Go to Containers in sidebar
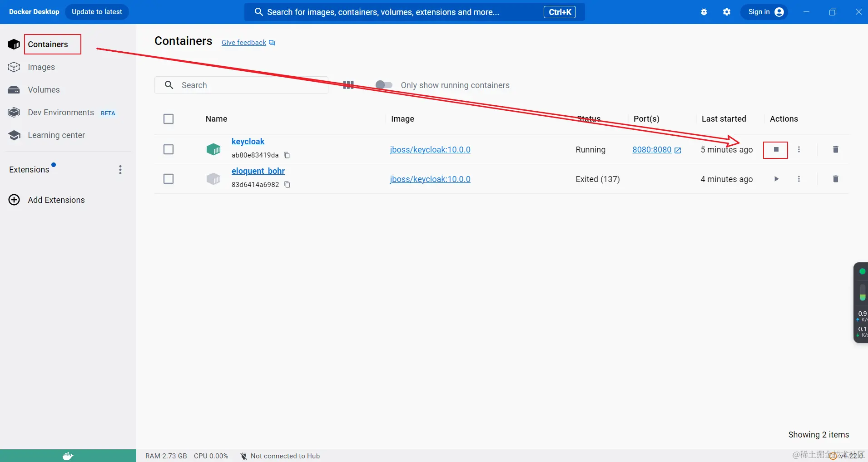The width and height of the screenshot is (868, 462). 48,44
